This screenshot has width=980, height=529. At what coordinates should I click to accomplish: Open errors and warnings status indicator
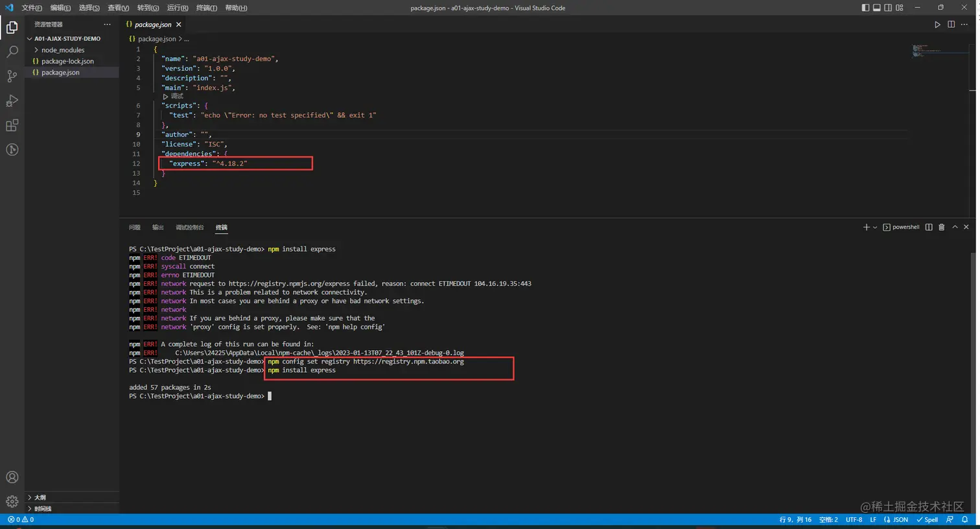21,519
